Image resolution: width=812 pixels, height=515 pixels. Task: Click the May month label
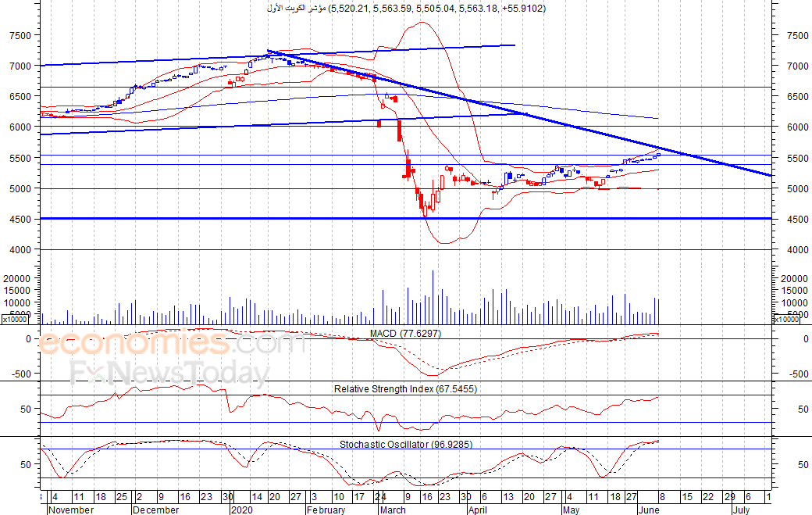(x=571, y=510)
